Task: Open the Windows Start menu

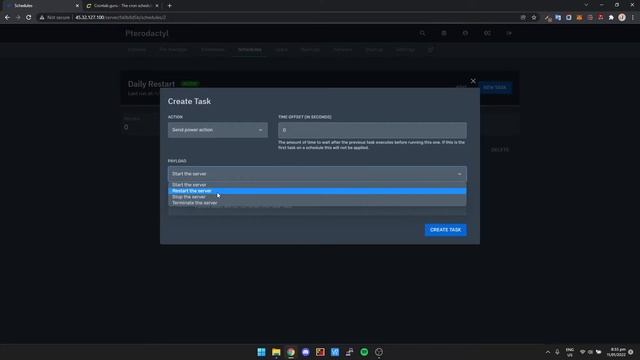Action: click(x=261, y=352)
